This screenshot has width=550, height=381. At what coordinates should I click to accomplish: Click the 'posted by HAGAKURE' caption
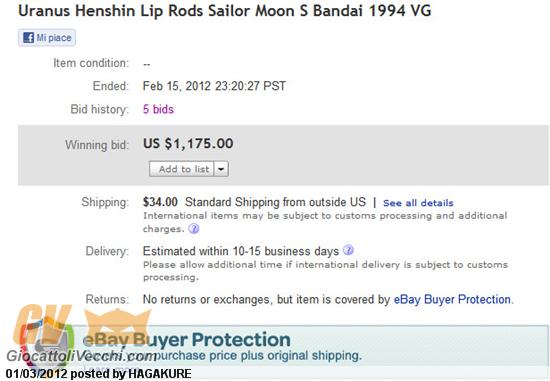[131, 374]
